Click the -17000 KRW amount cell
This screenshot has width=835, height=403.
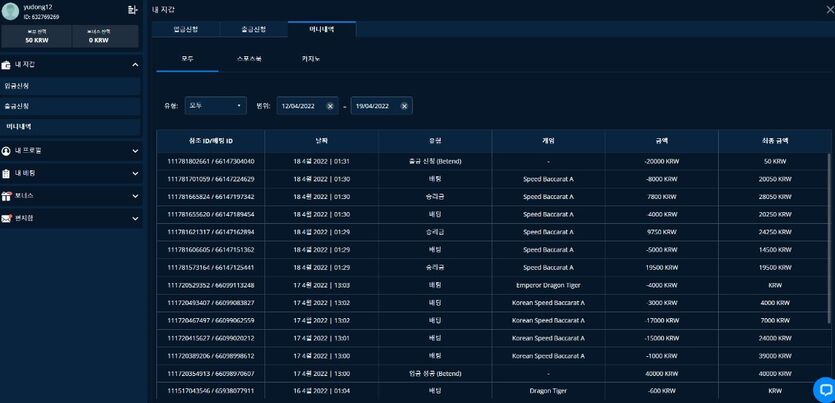(x=661, y=320)
